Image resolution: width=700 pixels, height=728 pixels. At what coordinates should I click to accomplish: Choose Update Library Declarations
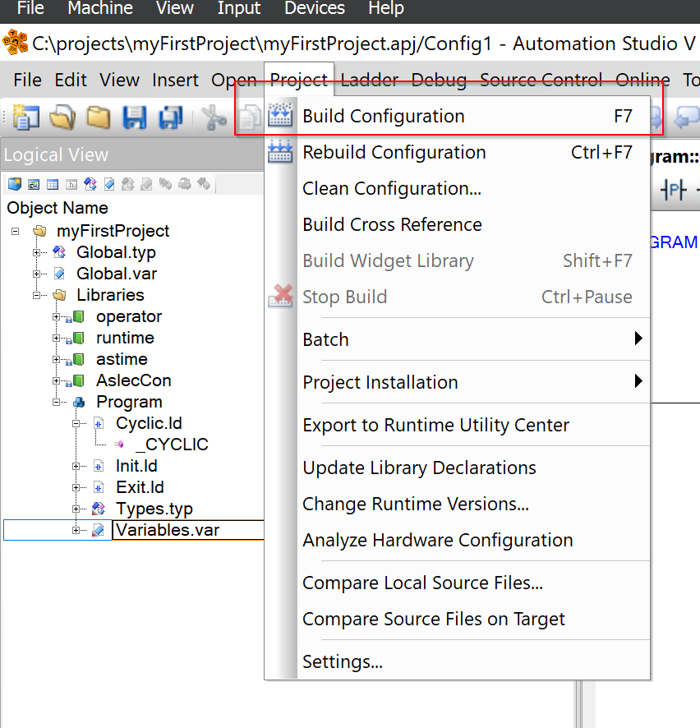point(458,468)
